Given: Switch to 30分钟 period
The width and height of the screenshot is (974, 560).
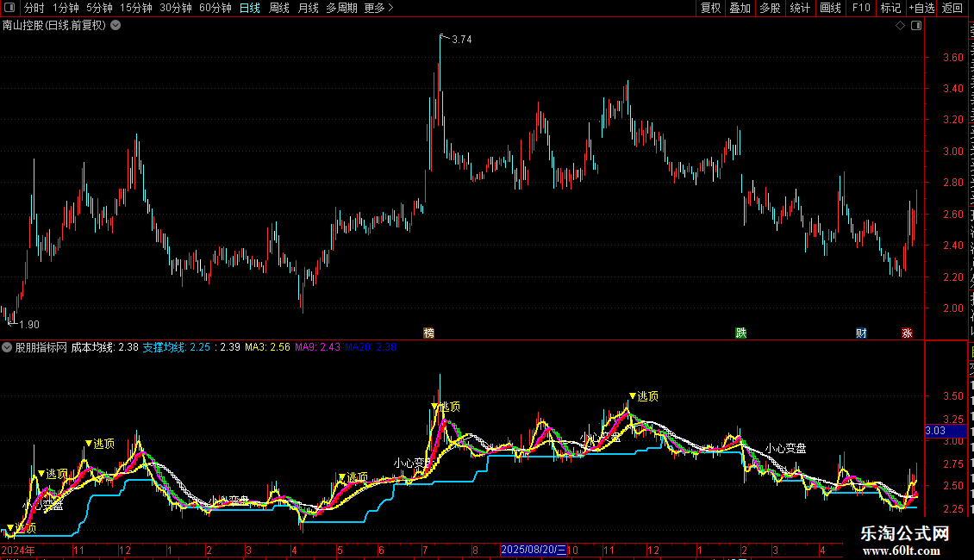Looking at the screenshot, I should tap(176, 8).
